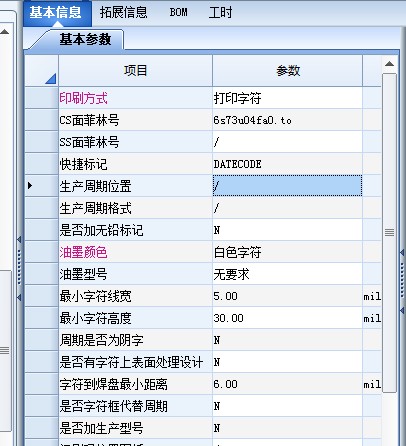The image size is (406, 446).
Task: Switch to the 拓展信息 tab
Action: (x=123, y=13)
